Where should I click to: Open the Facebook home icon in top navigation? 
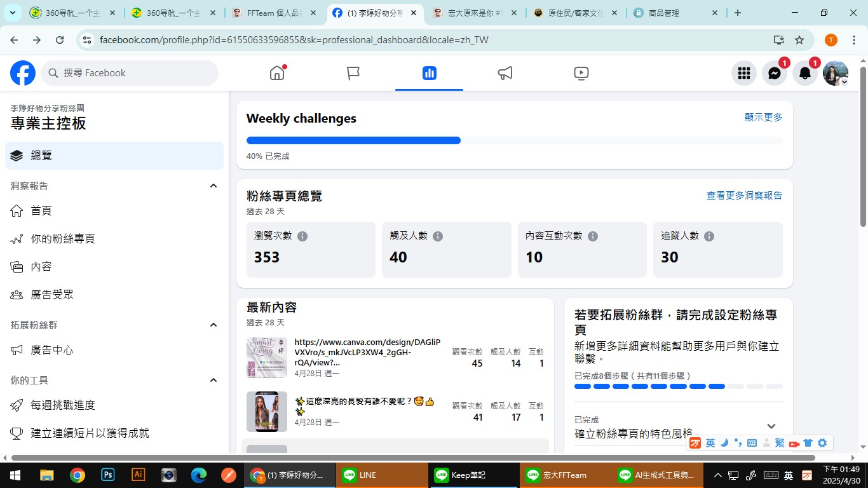[x=277, y=73]
